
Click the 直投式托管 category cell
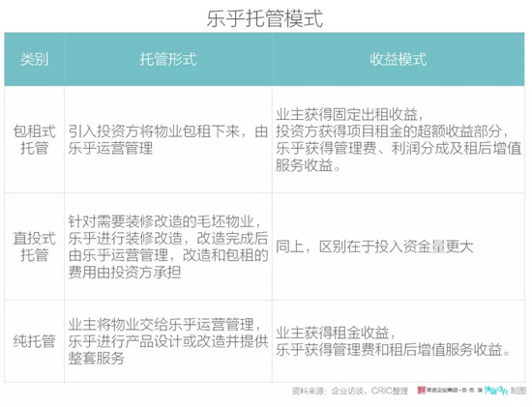tap(34, 247)
